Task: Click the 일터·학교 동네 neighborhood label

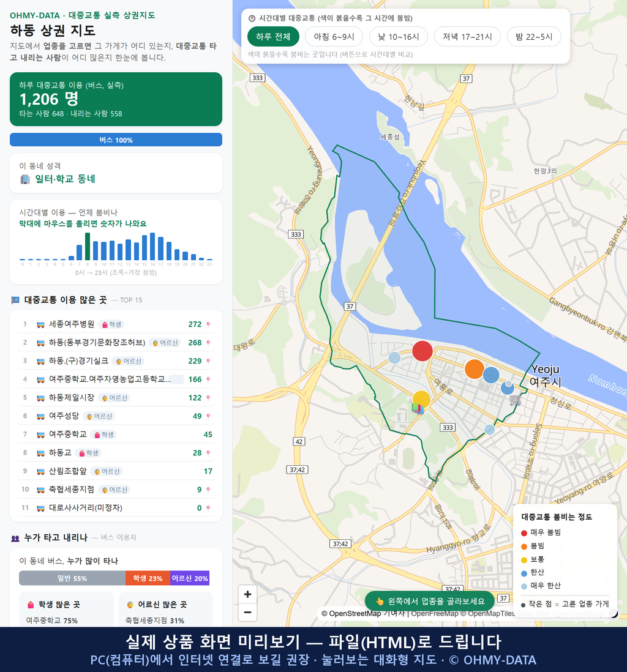Action: [x=65, y=179]
